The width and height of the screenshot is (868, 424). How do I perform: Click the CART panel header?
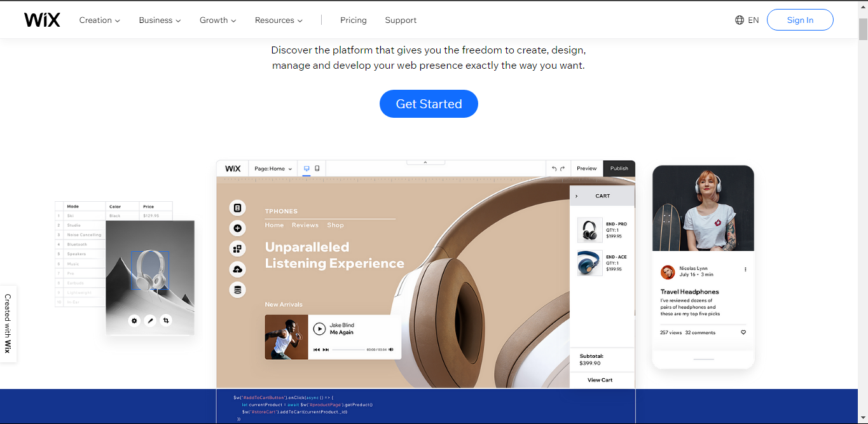[x=602, y=196]
